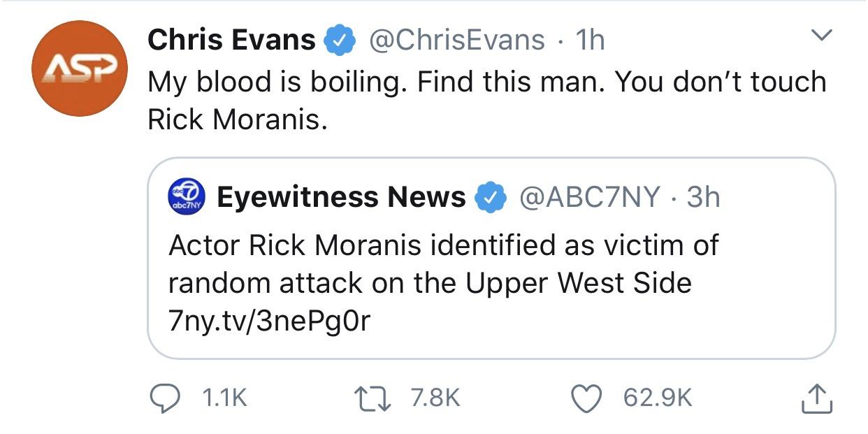Open the reply icon on the tweet
Image resolution: width=868 pixels, height=434 pixels.
click(166, 398)
